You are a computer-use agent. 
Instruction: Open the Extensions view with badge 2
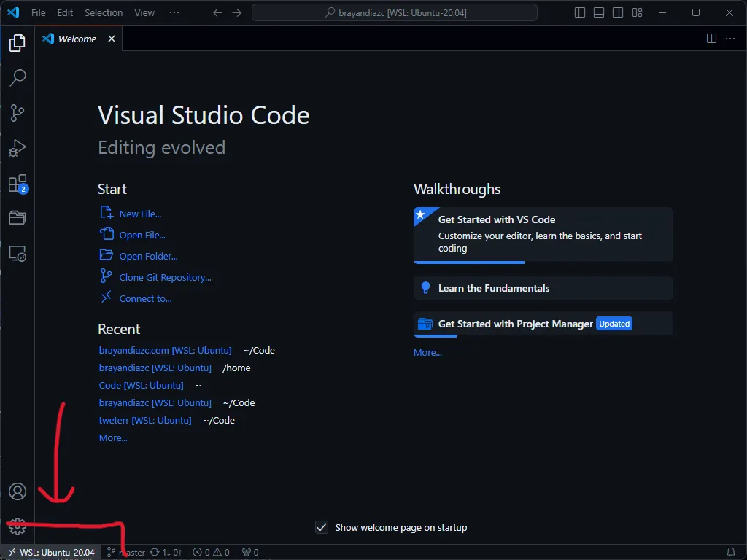coord(18,184)
